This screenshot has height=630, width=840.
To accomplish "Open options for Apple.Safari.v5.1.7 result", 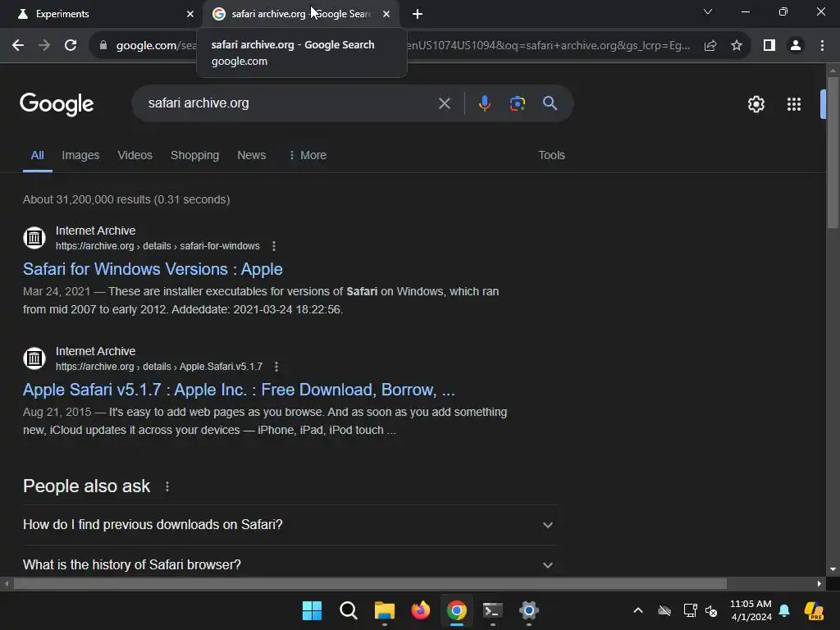I will [x=276, y=367].
